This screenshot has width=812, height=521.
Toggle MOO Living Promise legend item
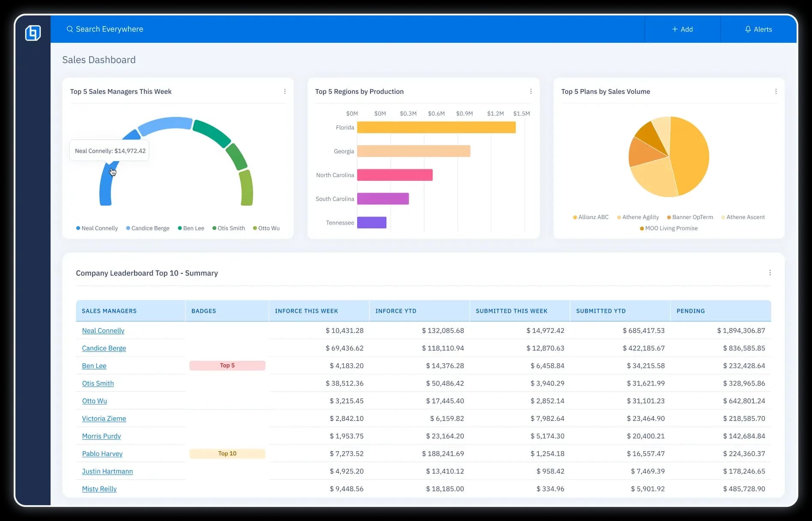click(x=669, y=228)
